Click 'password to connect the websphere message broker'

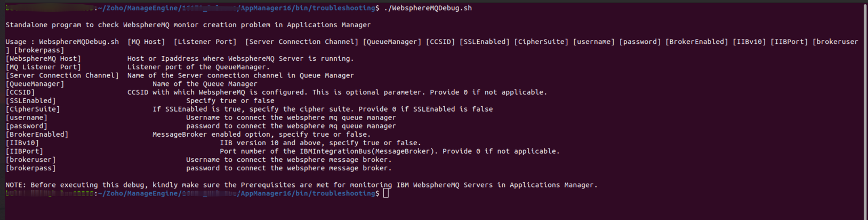tap(288, 168)
